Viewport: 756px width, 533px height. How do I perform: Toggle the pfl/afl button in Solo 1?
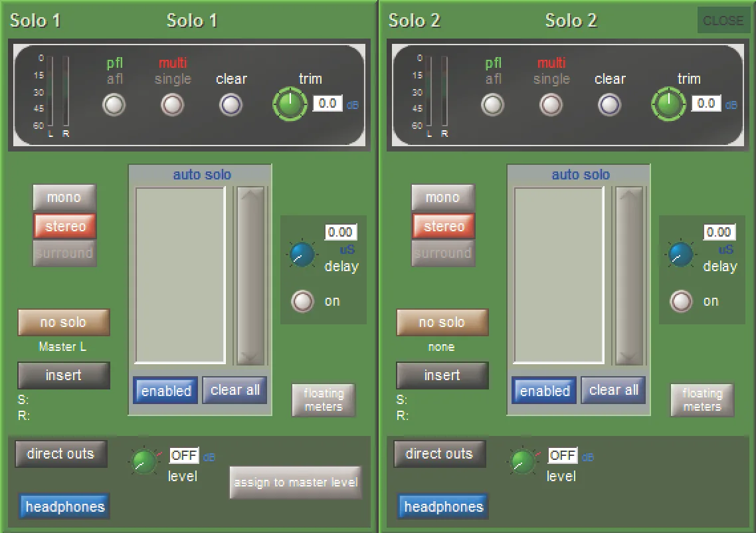(x=114, y=104)
